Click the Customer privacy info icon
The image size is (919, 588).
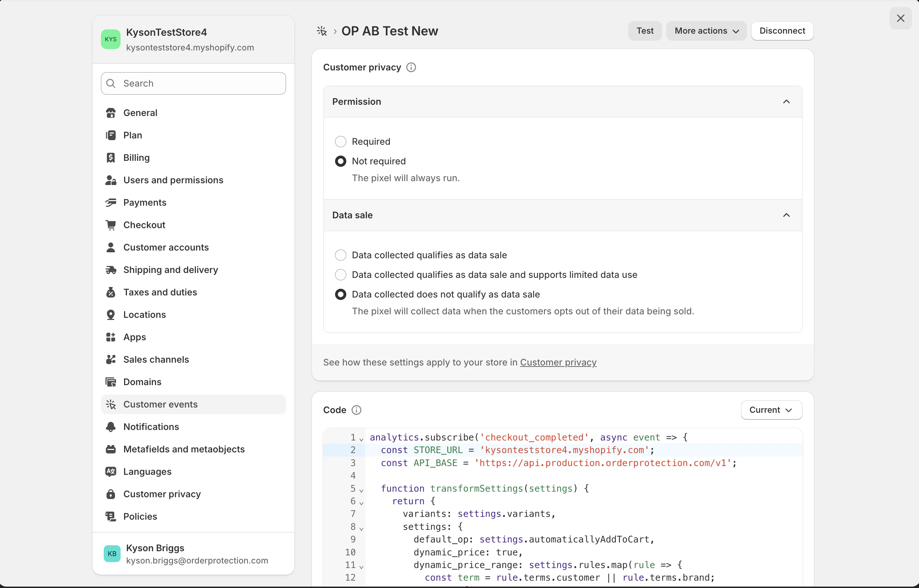pos(411,67)
